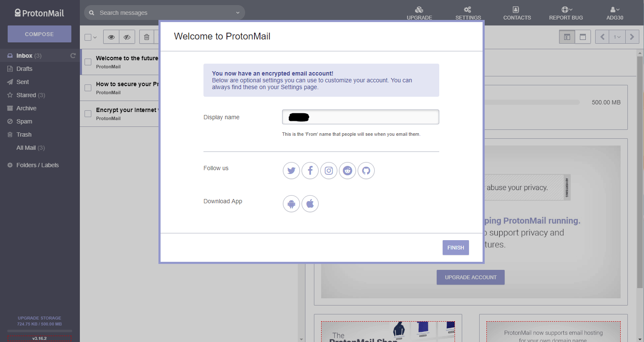Refresh the inbox with the reload icon
The height and width of the screenshot is (342, 644).
[73, 56]
